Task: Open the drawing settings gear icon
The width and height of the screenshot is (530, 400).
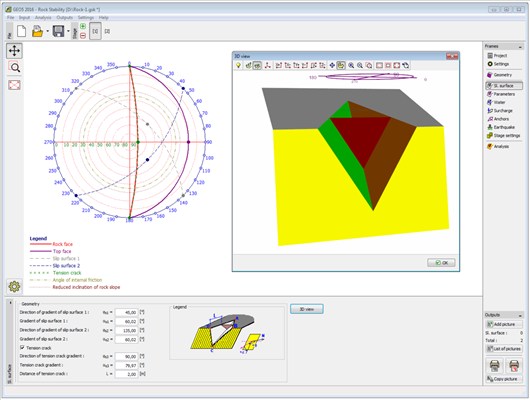Action: [x=14, y=286]
